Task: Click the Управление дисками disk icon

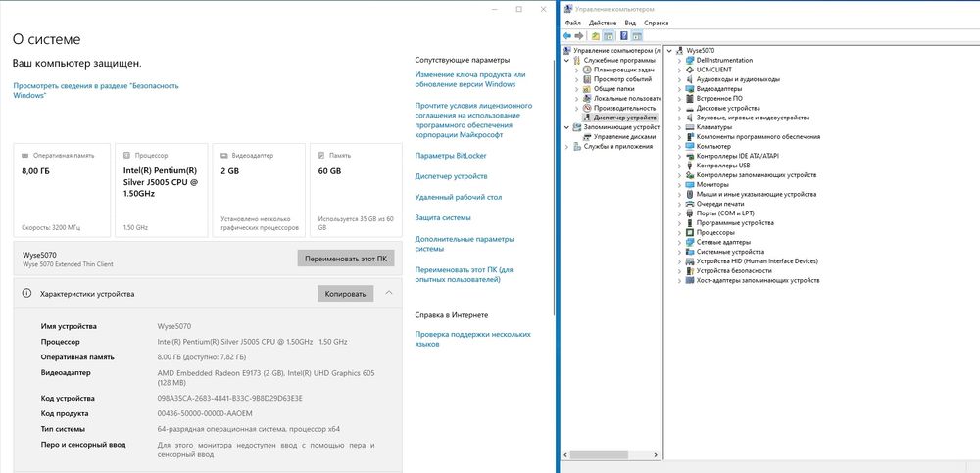Action: pos(587,136)
